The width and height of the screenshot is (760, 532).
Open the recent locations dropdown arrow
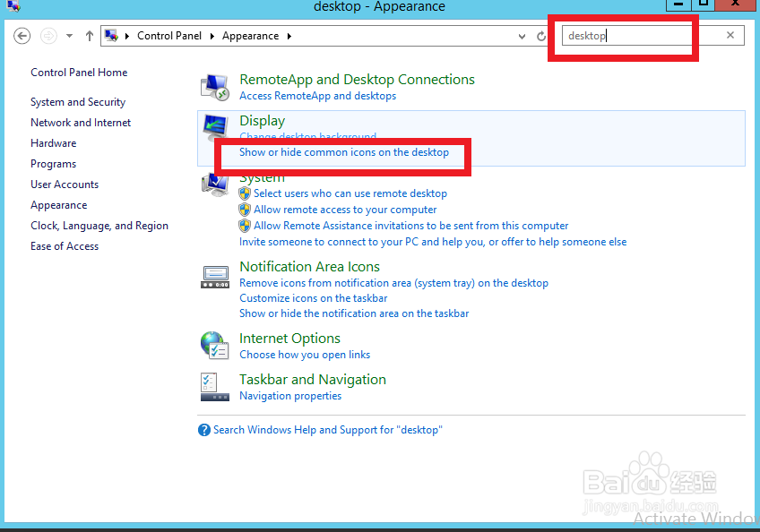pos(69,36)
